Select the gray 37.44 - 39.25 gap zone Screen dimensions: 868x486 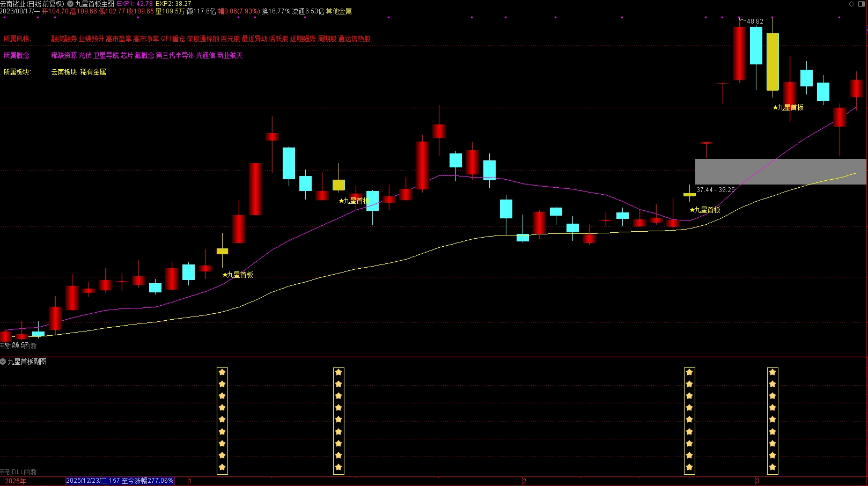[x=781, y=172]
